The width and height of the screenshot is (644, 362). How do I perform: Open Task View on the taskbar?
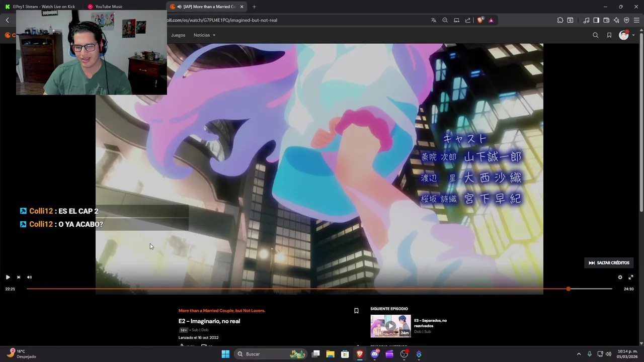[315, 354]
